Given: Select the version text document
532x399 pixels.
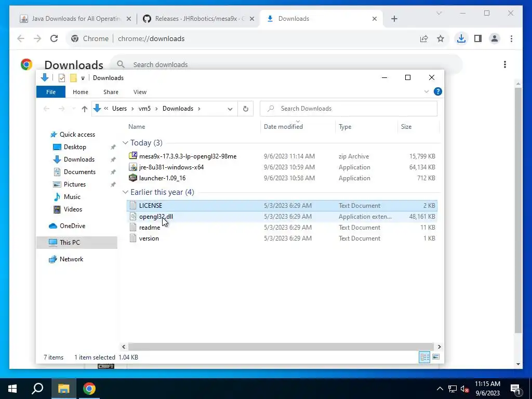Looking at the screenshot, I should pos(282,238).
